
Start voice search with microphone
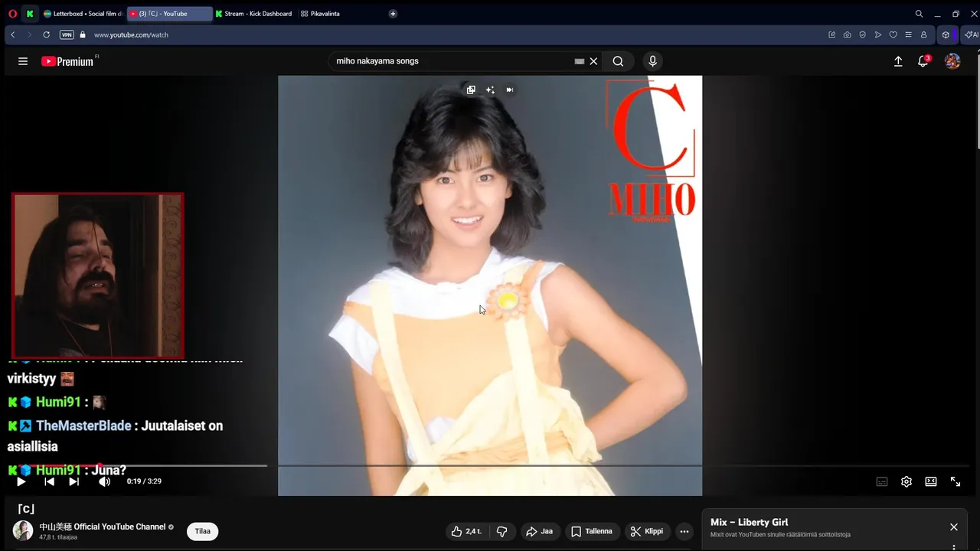652,61
